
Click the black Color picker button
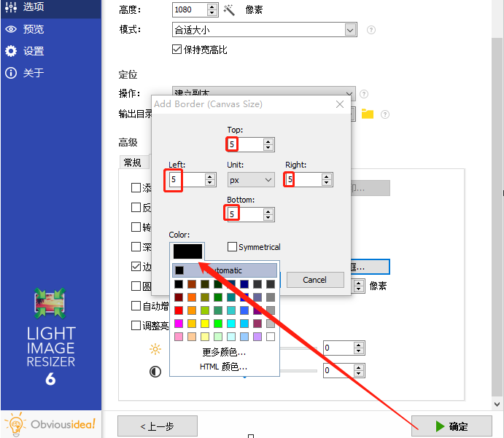[187, 251]
